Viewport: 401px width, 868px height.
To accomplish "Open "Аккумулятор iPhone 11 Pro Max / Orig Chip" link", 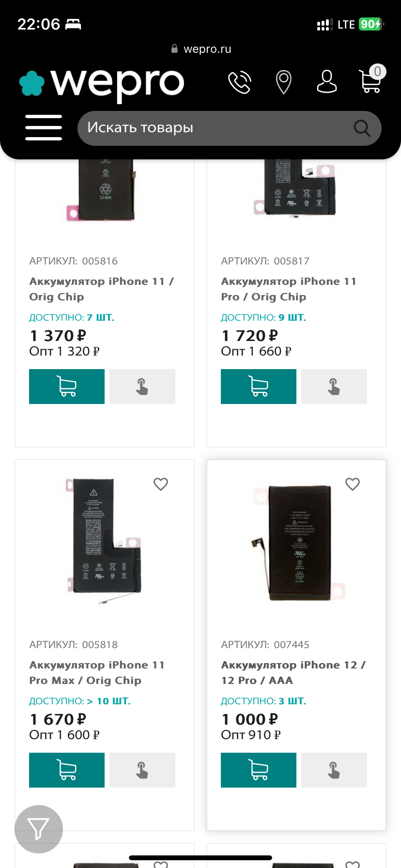I will [x=97, y=672].
